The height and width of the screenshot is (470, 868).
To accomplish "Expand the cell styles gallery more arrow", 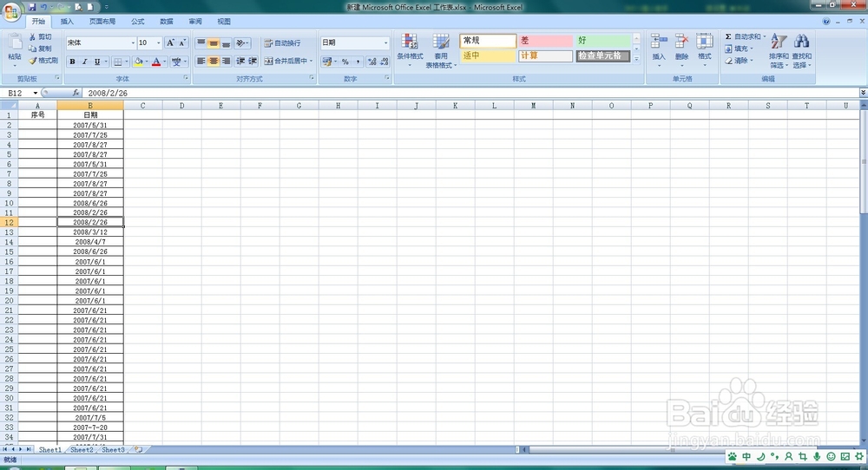I will [636, 59].
